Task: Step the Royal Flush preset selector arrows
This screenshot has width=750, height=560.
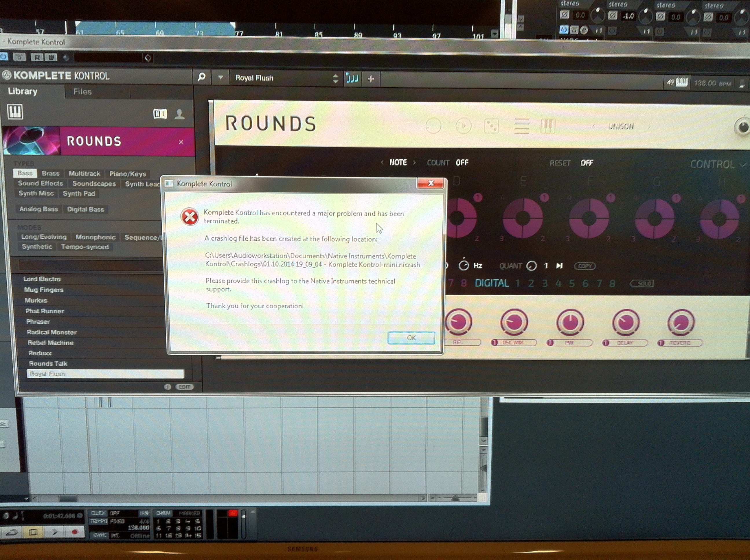Action: pyautogui.click(x=335, y=78)
